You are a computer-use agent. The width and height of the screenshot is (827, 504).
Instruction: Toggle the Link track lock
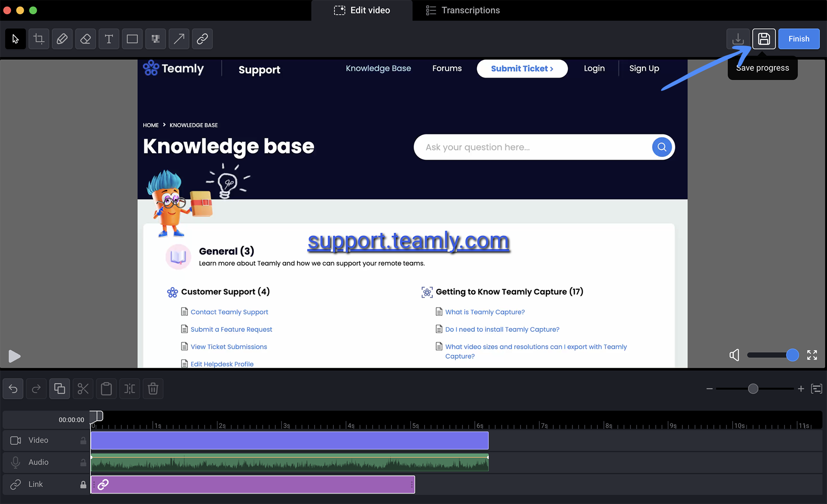click(x=83, y=484)
